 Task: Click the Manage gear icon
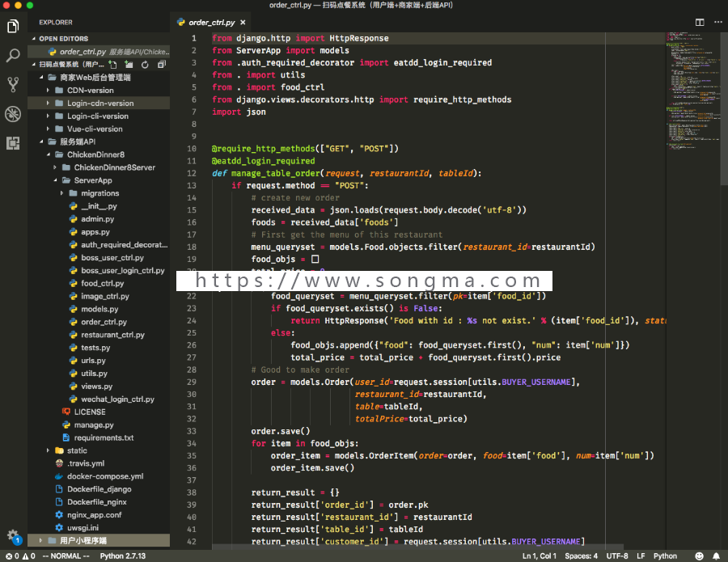click(13, 535)
